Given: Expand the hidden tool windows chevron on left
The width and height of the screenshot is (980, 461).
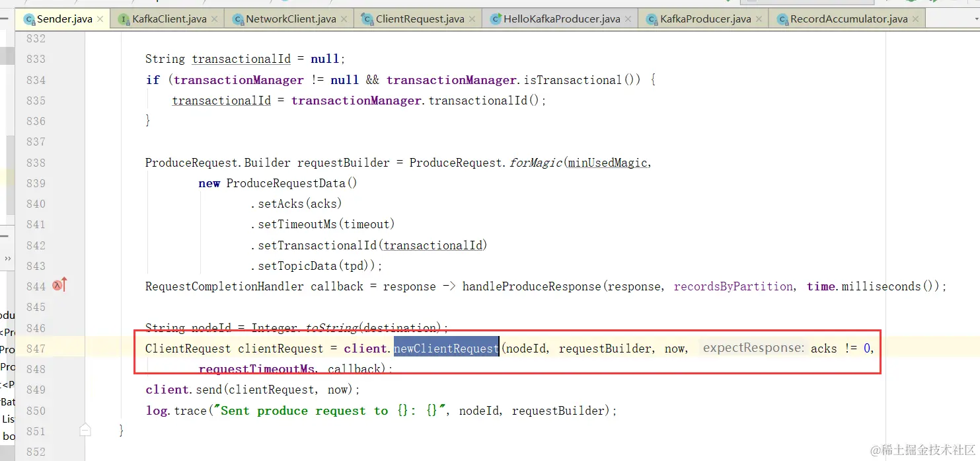Looking at the screenshot, I should 8,259.
